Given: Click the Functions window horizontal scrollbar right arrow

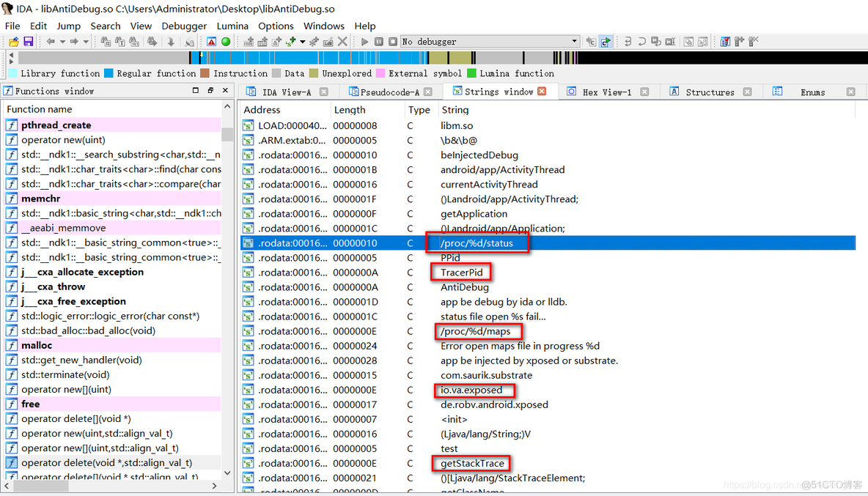Looking at the screenshot, I should (x=215, y=486).
